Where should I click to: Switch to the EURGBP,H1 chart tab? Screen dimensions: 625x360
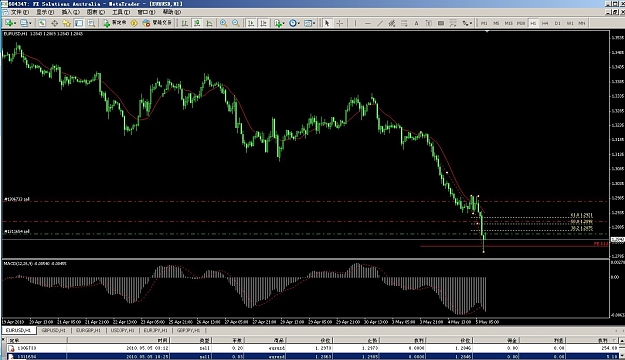click(88, 330)
